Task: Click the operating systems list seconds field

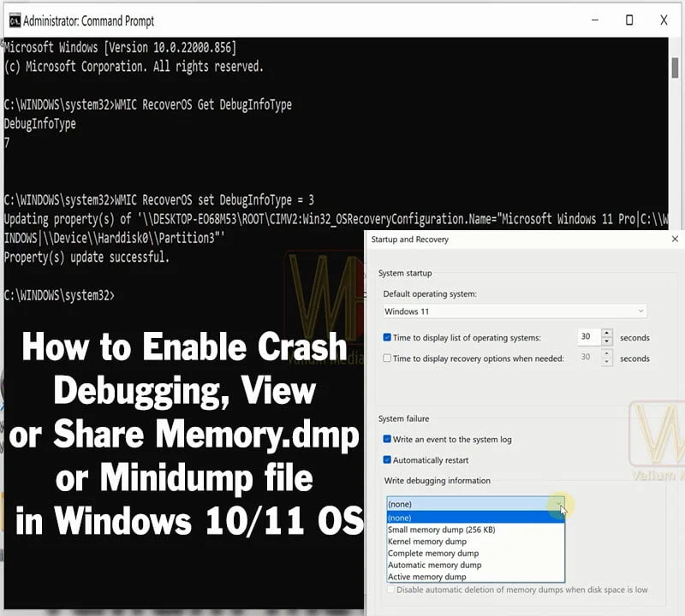Action: point(589,336)
